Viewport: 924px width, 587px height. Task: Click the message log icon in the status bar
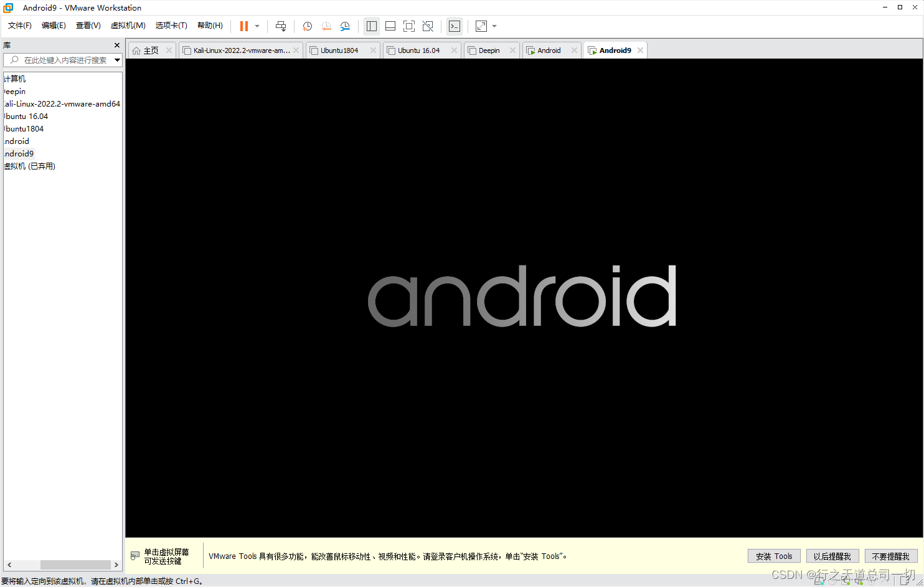click(x=906, y=581)
